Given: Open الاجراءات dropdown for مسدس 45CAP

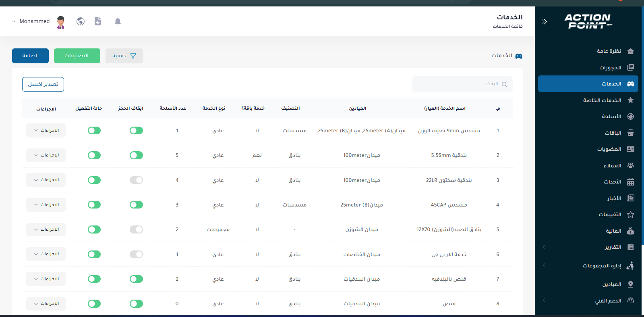Looking at the screenshot, I should 46,205.
